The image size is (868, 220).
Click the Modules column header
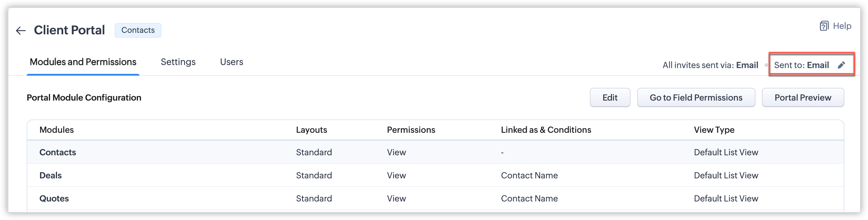coord(57,130)
